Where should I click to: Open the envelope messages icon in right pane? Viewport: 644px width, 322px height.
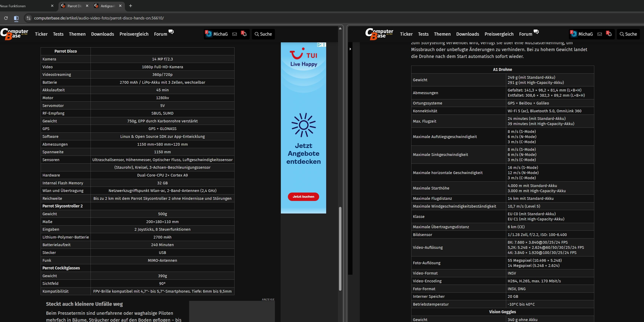[600, 34]
